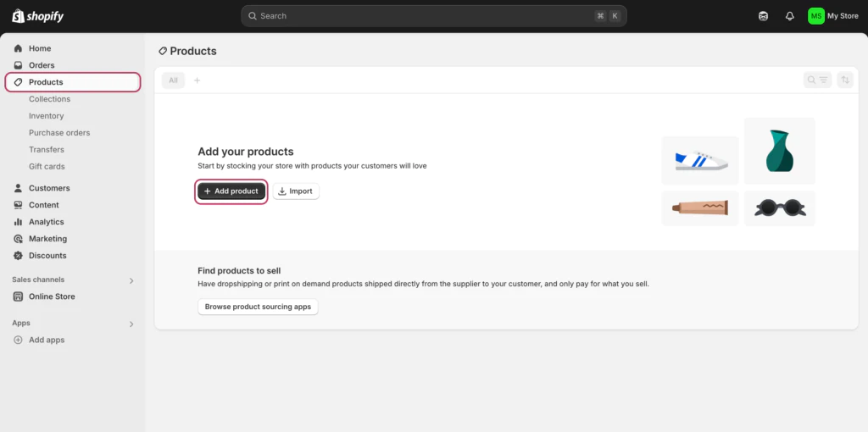Click the sneaker product illustration

tap(700, 160)
